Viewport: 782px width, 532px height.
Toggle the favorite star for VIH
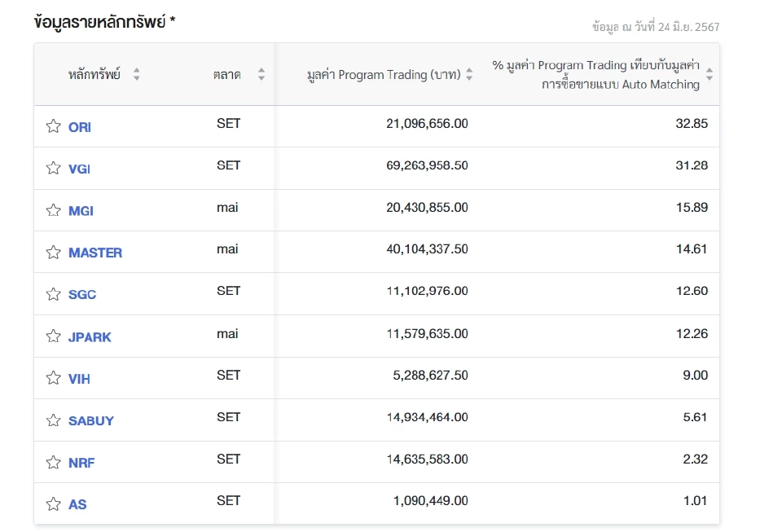(53, 378)
